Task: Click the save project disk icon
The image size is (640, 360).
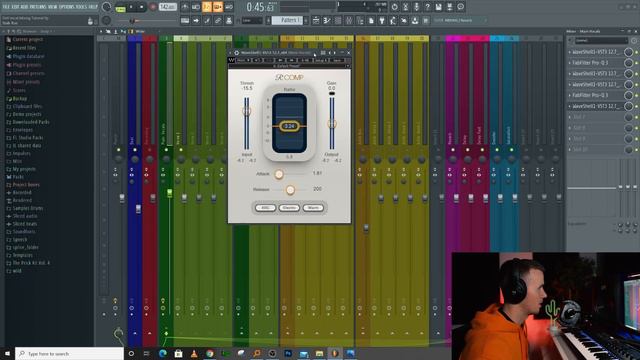Action: (x=438, y=7)
